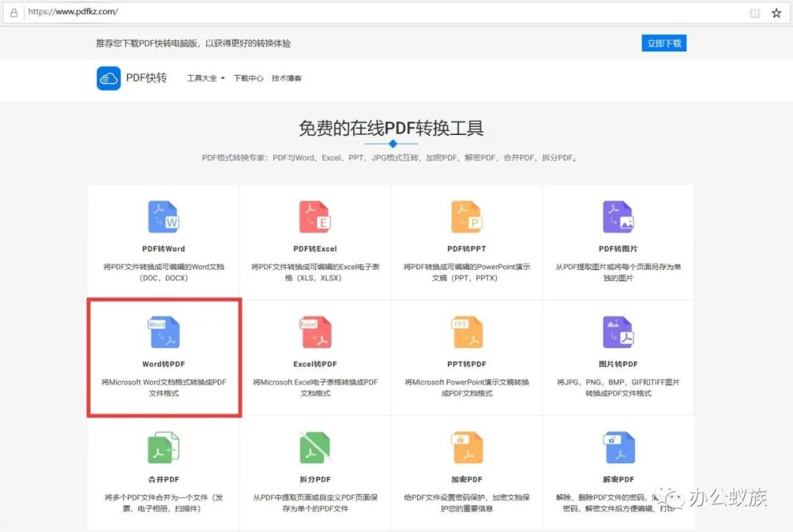Click the PPT转PDF title link

tap(467, 364)
